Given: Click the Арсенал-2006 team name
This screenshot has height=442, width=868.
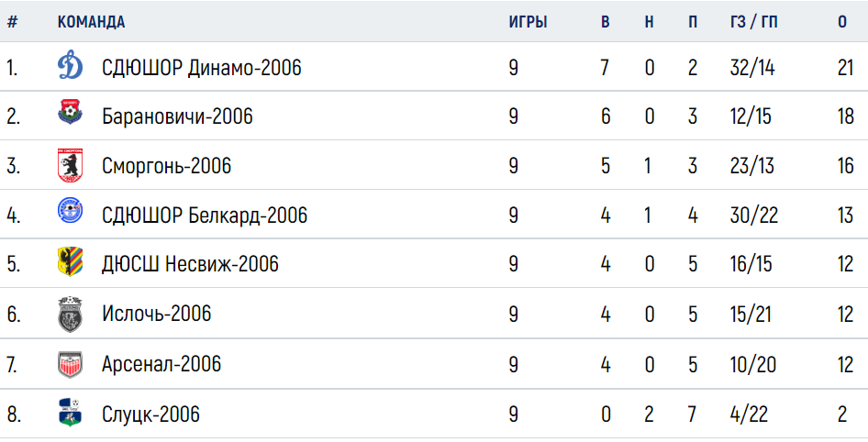Looking at the screenshot, I should point(161,364).
